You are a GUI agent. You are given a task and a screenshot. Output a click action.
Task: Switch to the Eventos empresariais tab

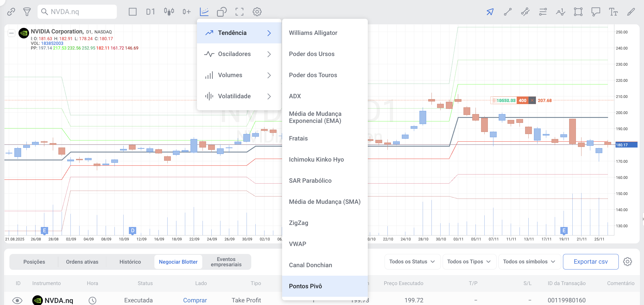point(226,262)
